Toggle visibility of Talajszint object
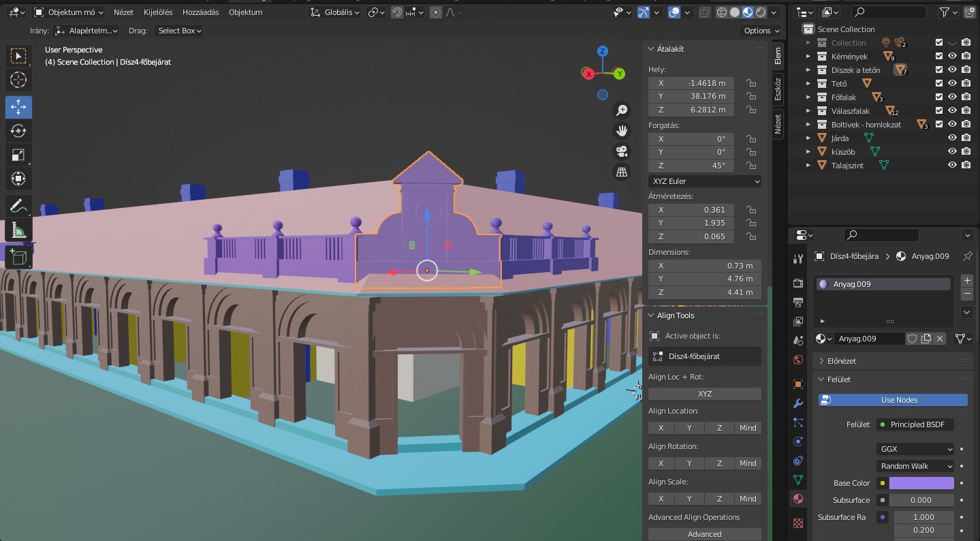 952,166
